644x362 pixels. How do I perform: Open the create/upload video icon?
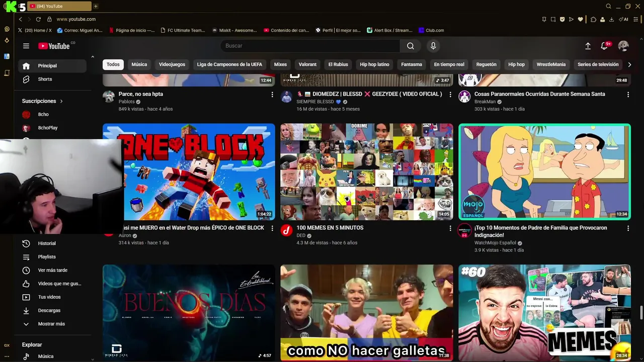588,46
